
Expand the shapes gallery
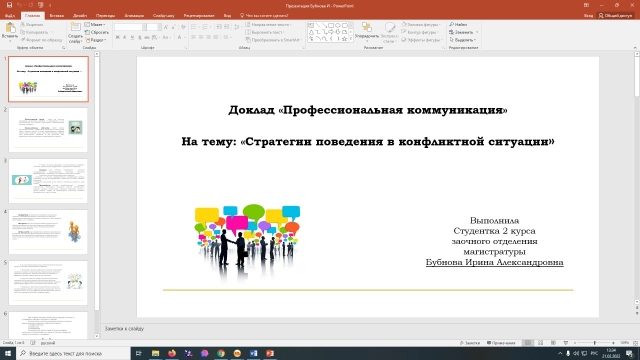[351, 39]
